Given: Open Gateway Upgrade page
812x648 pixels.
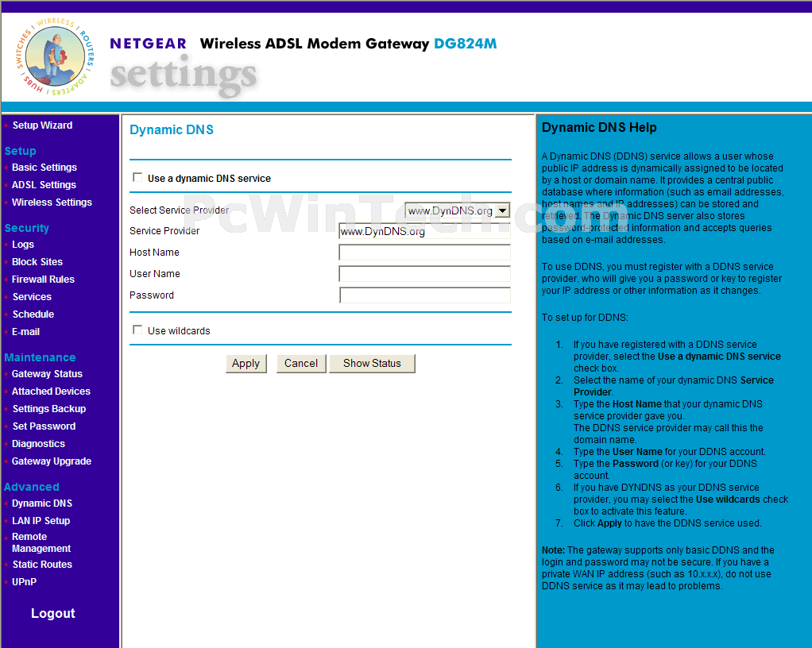Looking at the screenshot, I should pyautogui.click(x=52, y=461).
